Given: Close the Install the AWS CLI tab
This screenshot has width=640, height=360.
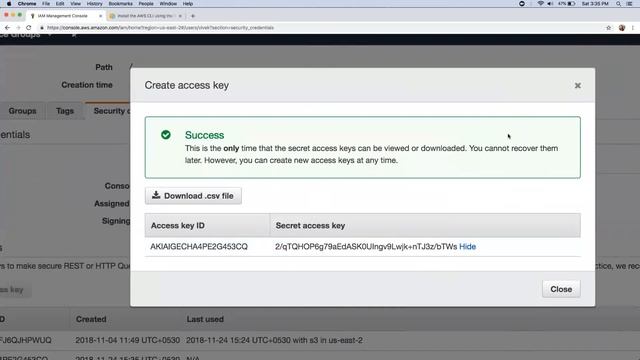Looking at the screenshot, I should tap(180, 16).
